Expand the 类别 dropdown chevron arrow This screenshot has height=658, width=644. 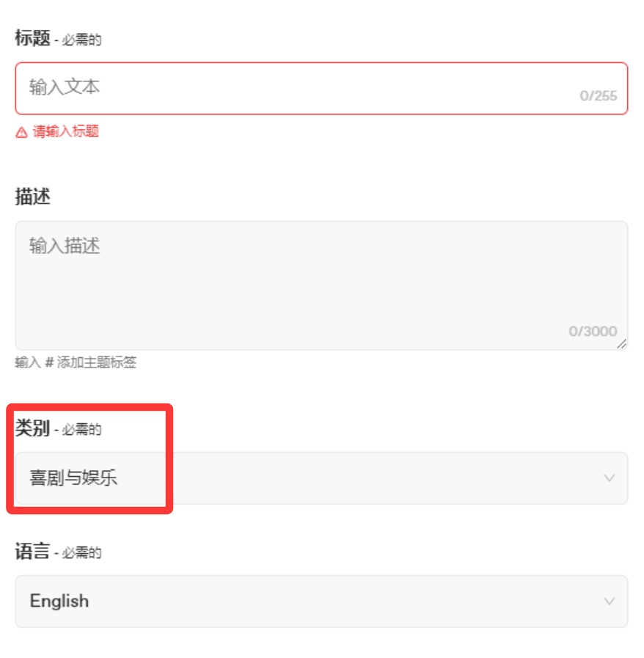pos(609,478)
